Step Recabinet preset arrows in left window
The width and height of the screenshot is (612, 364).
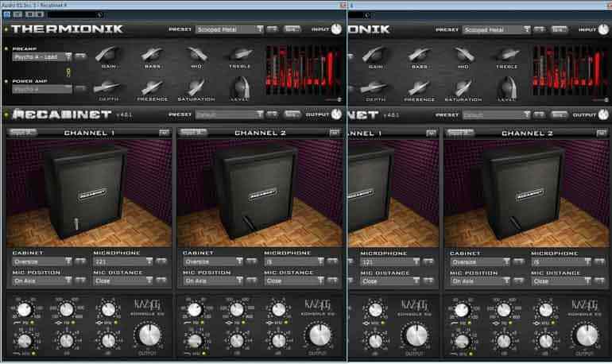272,114
